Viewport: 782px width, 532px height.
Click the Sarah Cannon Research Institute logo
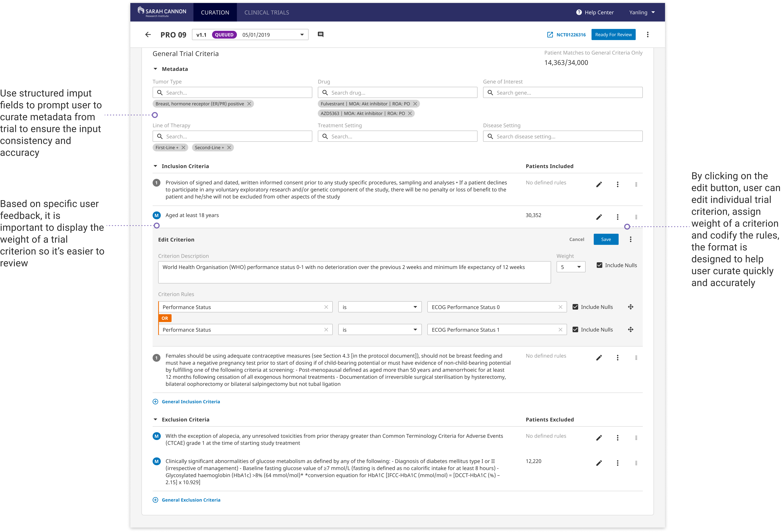tap(162, 12)
